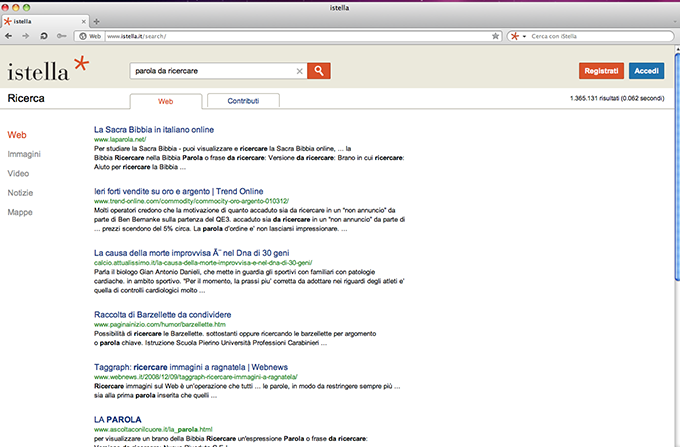Click the 1.365.131 risultati count text

pyautogui.click(x=617, y=98)
